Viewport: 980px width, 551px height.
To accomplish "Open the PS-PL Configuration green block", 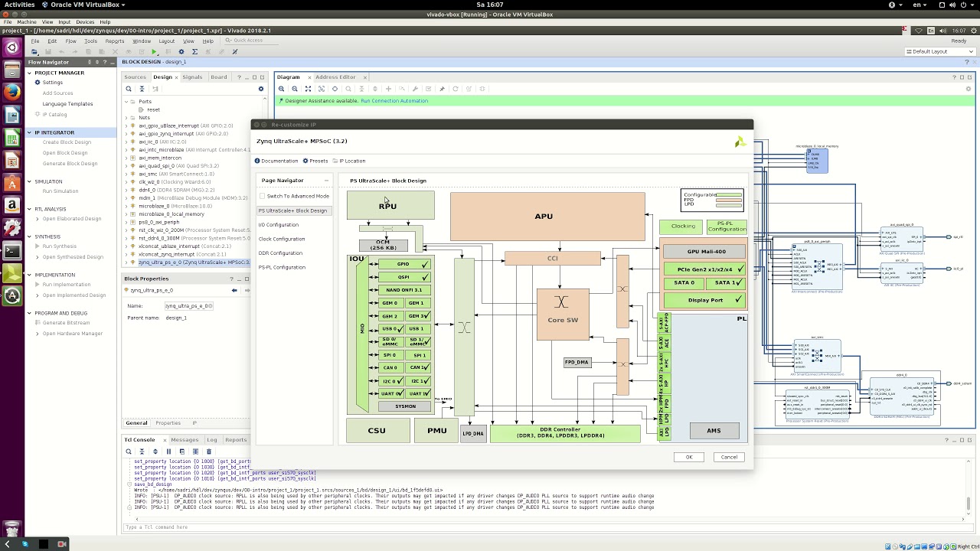I will pos(727,227).
